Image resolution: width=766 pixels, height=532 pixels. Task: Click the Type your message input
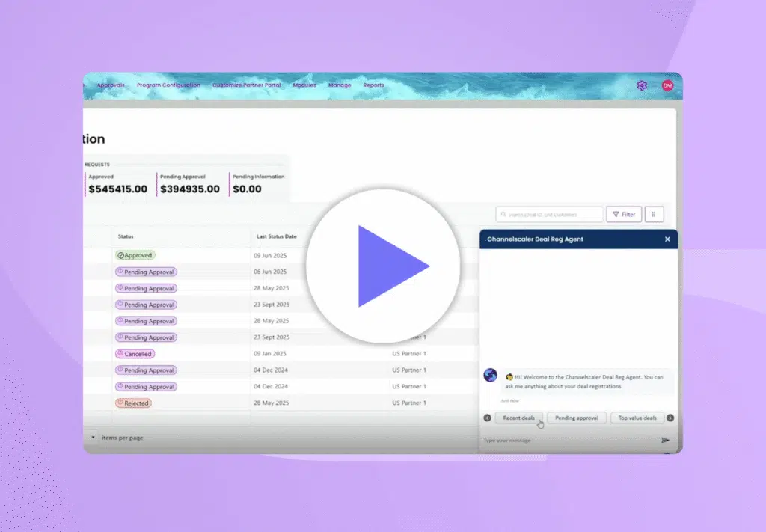pos(569,440)
